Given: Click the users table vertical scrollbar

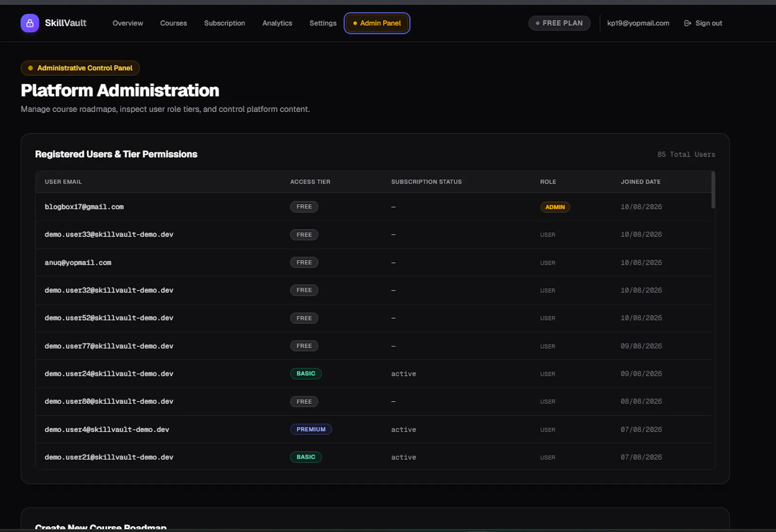Looking at the screenshot, I should [713, 190].
